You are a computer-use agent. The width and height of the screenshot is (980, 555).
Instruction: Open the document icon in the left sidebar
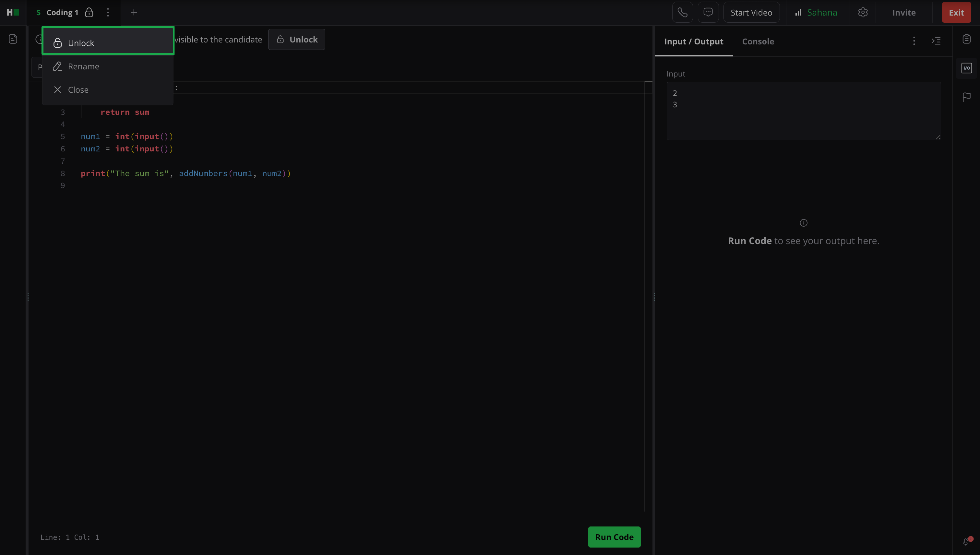[13, 39]
